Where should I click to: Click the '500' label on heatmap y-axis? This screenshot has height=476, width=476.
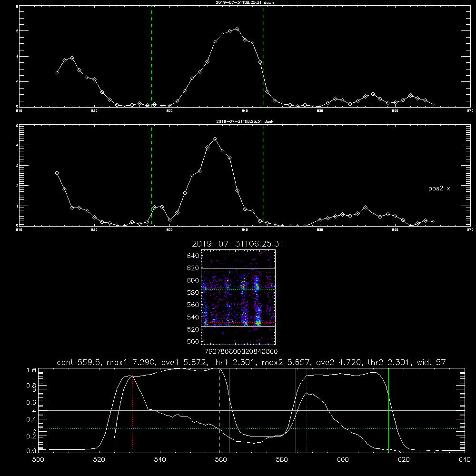193,342
